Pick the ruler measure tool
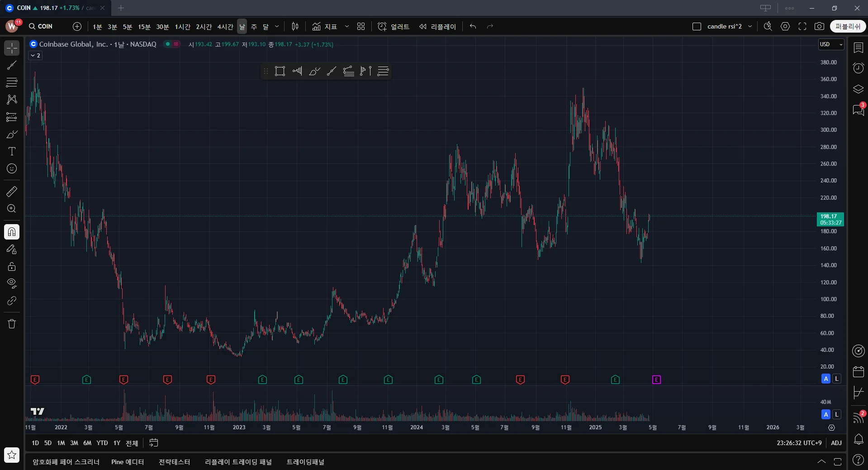This screenshot has height=470, width=868. coord(12,192)
